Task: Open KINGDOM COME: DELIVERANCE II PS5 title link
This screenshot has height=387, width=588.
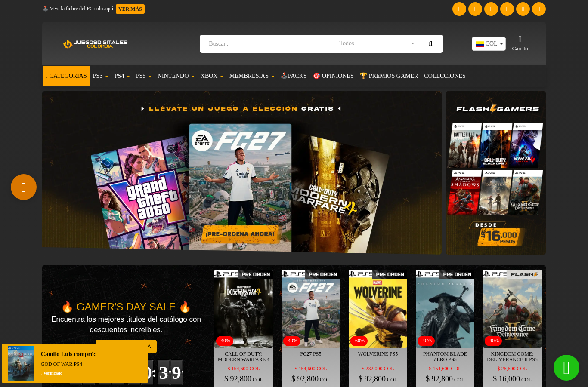Action: [512, 357]
